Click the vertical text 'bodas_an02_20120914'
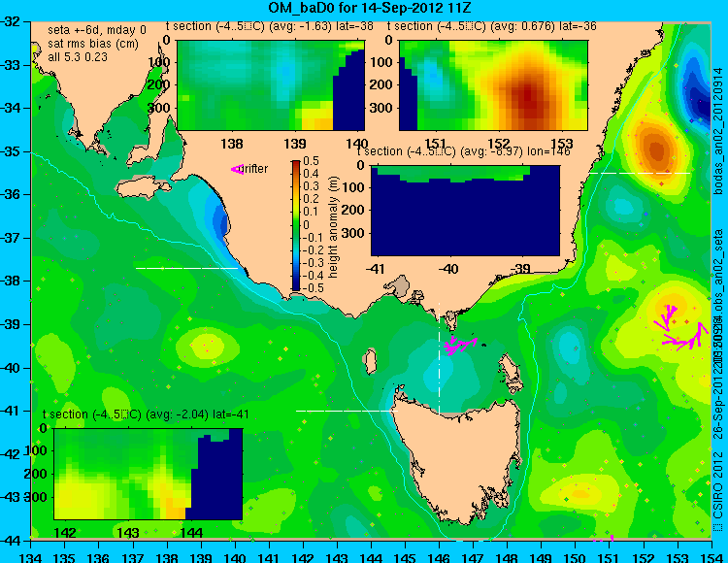 (x=717, y=131)
